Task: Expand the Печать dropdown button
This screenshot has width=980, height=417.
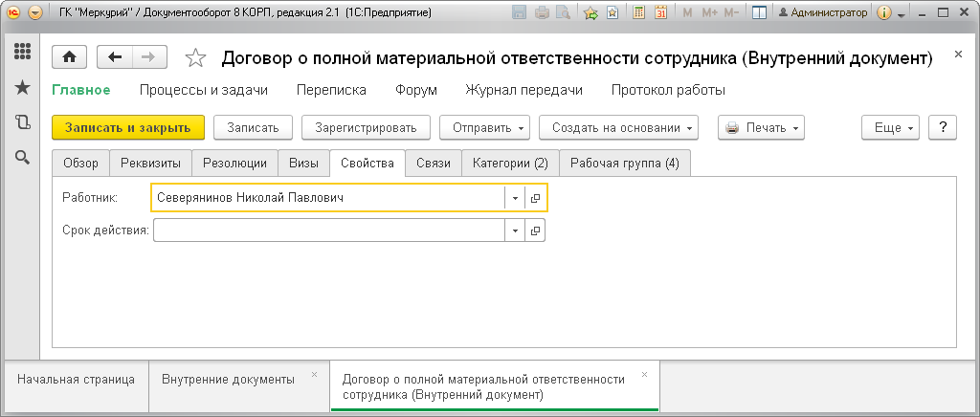Action: click(761, 127)
